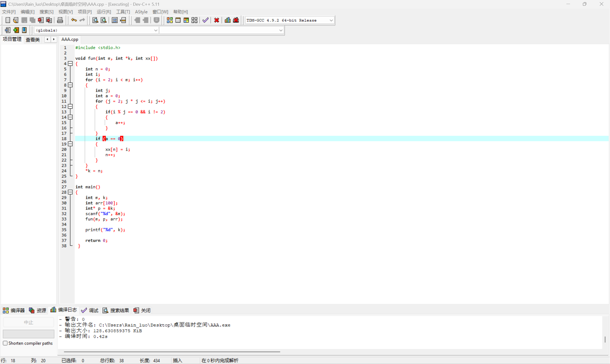
Task: Click the Undo arrow icon
Action: pos(74,20)
